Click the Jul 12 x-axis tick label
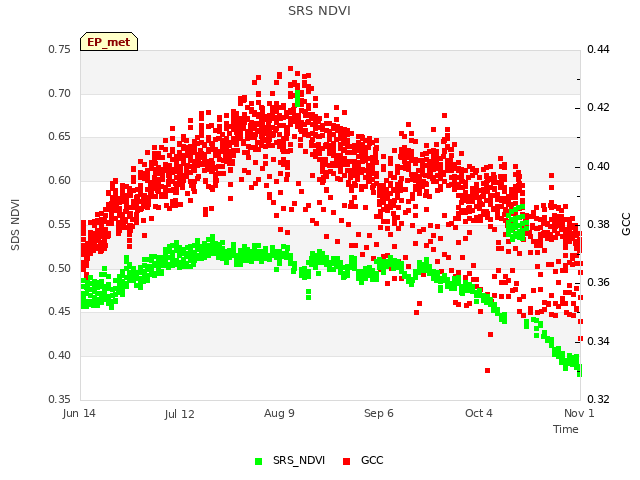 pyautogui.click(x=179, y=414)
